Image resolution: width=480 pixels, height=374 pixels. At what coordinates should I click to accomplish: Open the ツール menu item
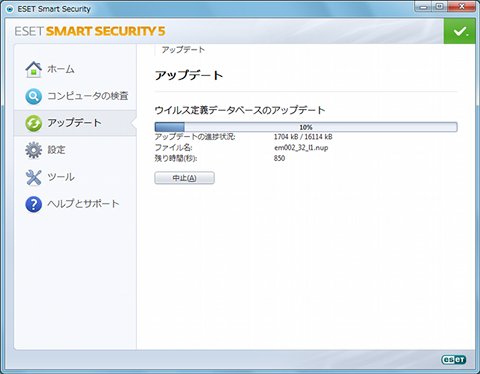[x=61, y=177]
